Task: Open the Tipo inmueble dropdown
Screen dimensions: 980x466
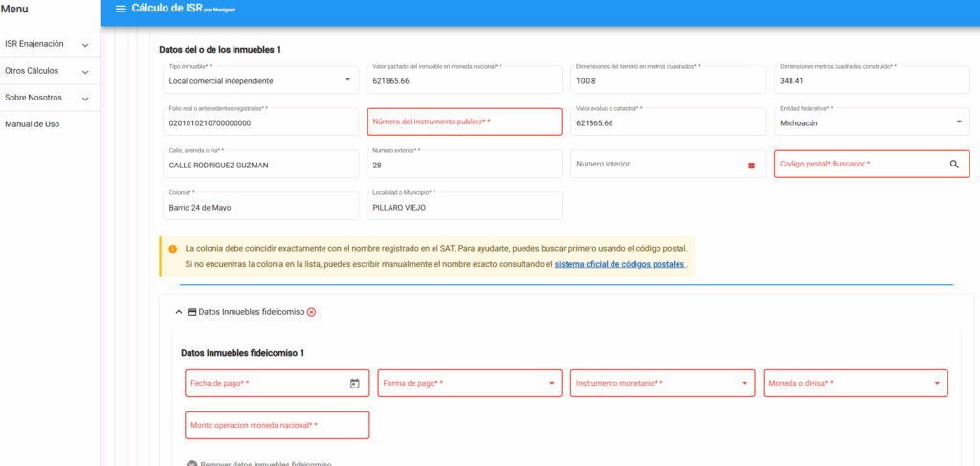Action: (x=347, y=80)
